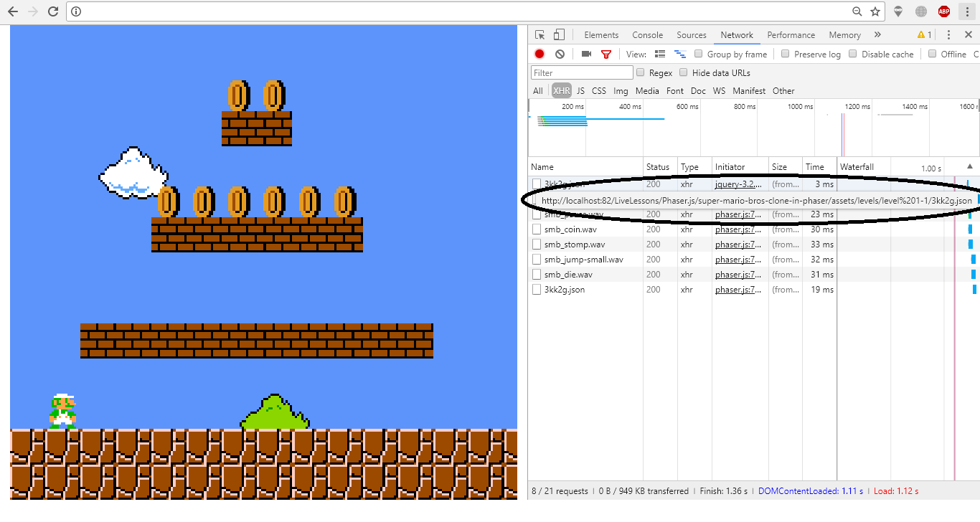Toggle the waterfall overview icon
The image size is (980, 522).
coord(679,54)
